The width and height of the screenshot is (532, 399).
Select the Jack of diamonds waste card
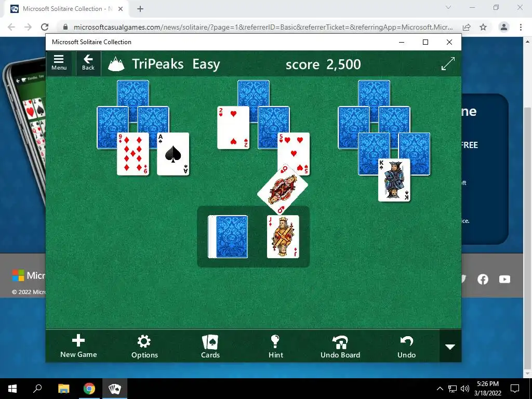point(283,237)
